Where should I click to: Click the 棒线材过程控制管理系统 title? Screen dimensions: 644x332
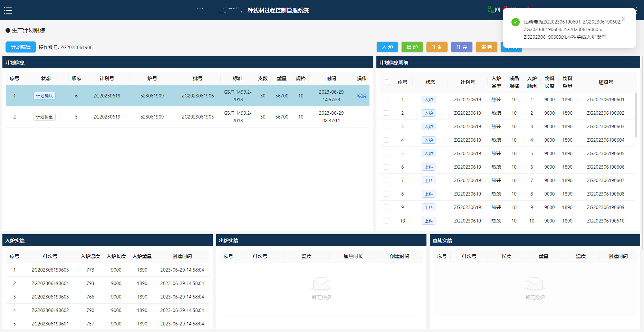(278, 10)
